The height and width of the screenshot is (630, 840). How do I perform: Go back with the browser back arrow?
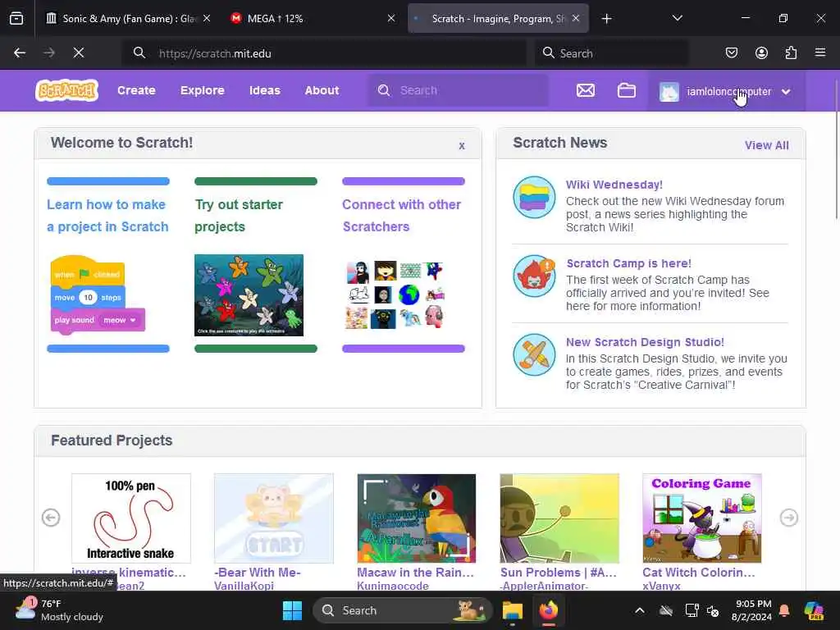(x=20, y=53)
